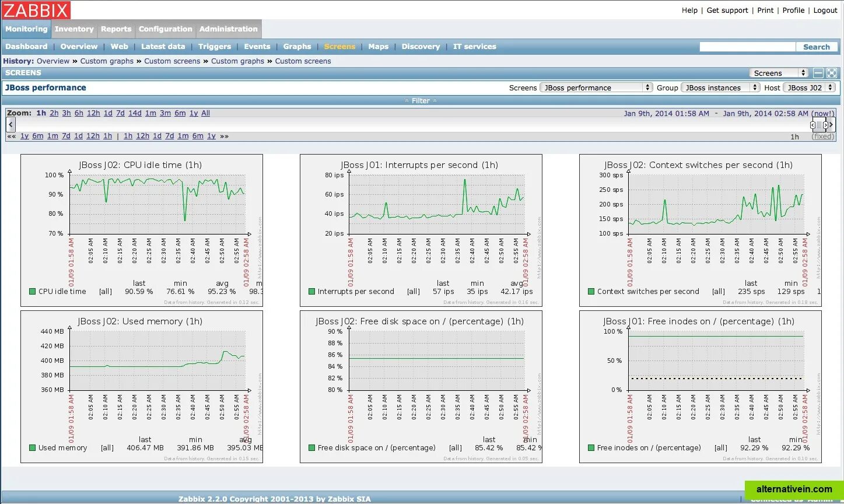Set zoom to 2h

[54, 113]
